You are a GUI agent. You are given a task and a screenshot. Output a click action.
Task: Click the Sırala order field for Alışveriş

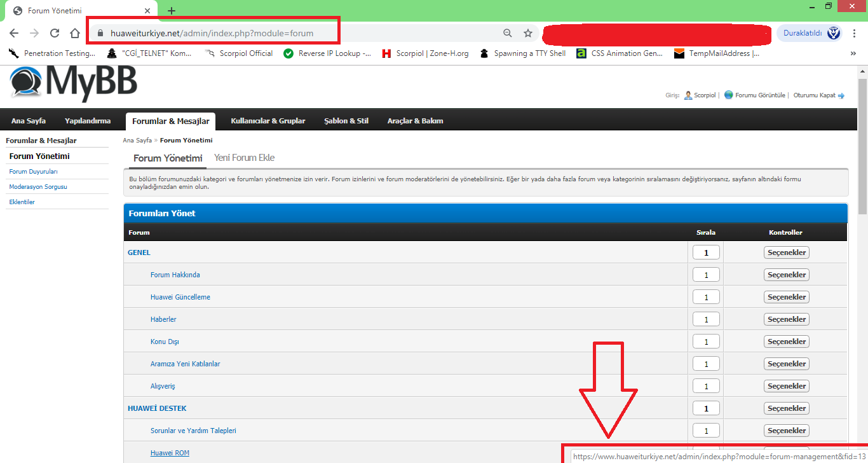[706, 386]
